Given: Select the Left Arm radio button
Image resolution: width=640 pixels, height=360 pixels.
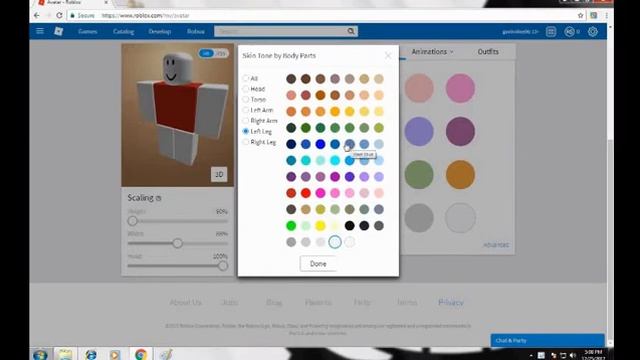Looking at the screenshot, I should (x=246, y=110).
